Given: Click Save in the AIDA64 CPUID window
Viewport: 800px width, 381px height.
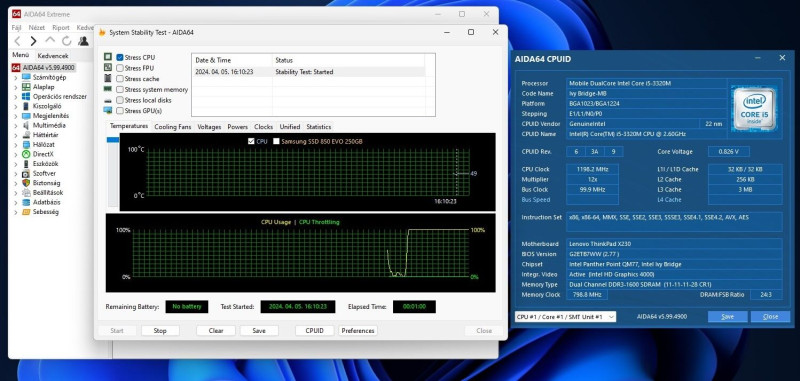Looking at the screenshot, I should tap(728, 317).
